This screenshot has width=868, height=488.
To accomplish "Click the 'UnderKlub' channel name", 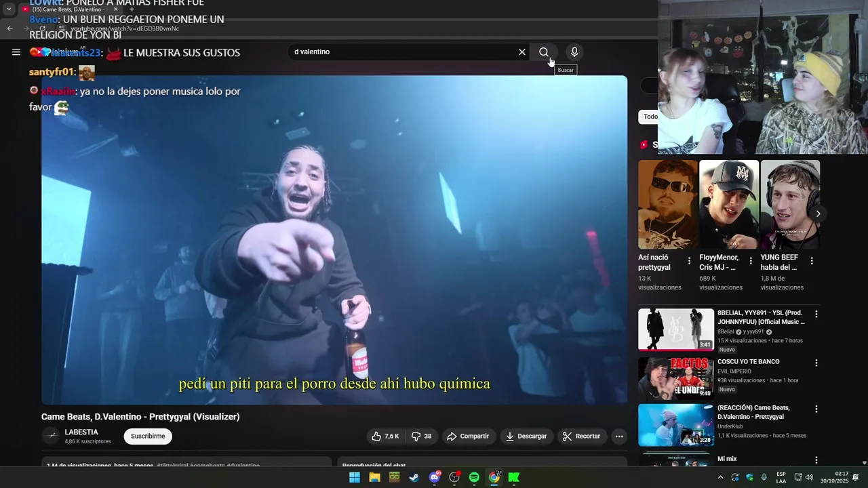I will click(x=732, y=426).
